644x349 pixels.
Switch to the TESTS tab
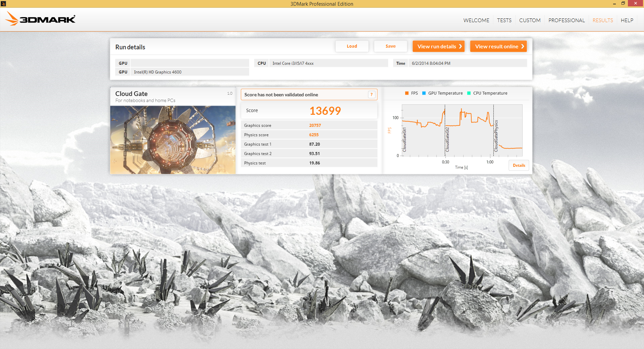point(504,20)
